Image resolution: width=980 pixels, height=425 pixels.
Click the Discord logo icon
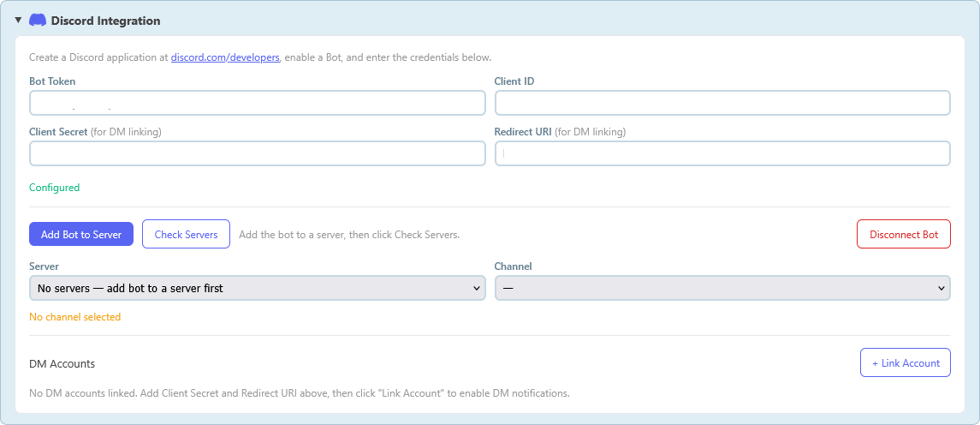tap(38, 20)
